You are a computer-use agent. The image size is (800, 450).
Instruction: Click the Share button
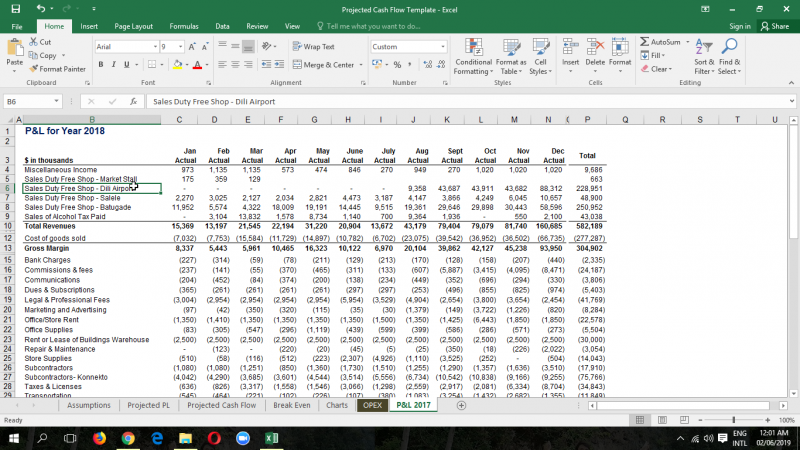[x=774, y=26]
